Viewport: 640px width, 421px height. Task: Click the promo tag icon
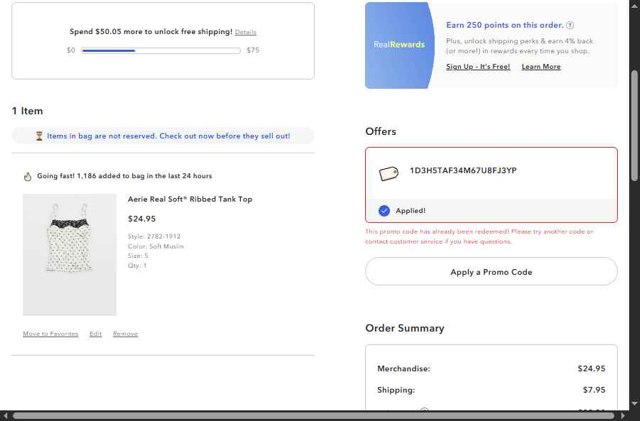tap(389, 174)
